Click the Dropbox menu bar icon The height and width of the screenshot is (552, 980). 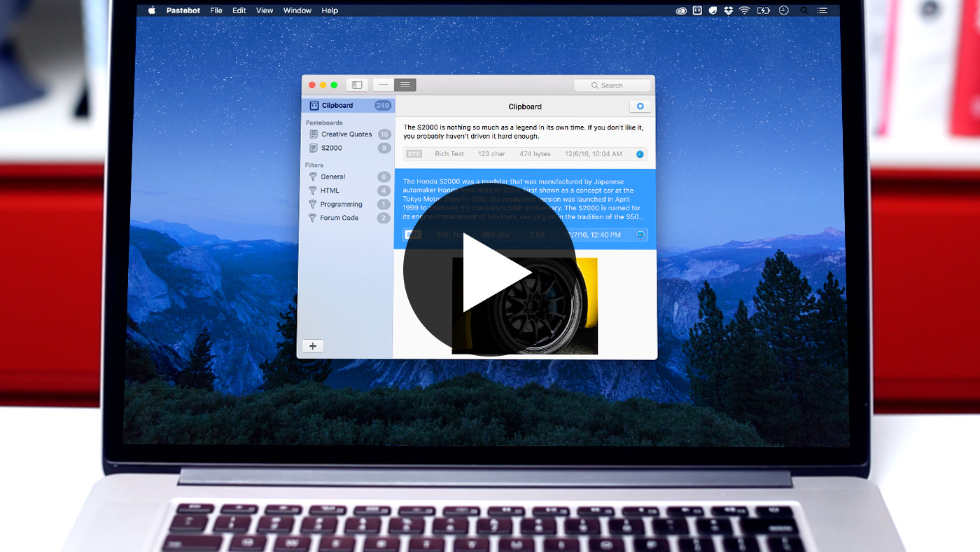[729, 11]
